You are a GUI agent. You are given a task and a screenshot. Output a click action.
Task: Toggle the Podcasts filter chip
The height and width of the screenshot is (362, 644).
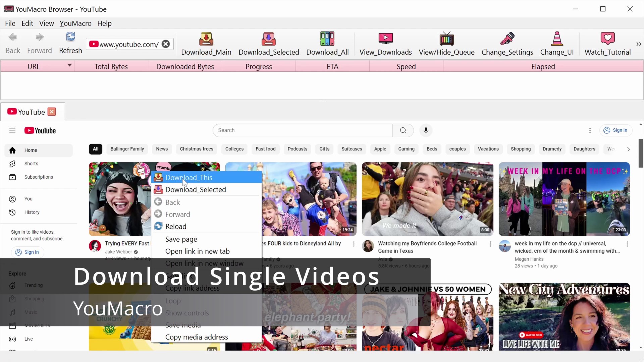[297, 149]
